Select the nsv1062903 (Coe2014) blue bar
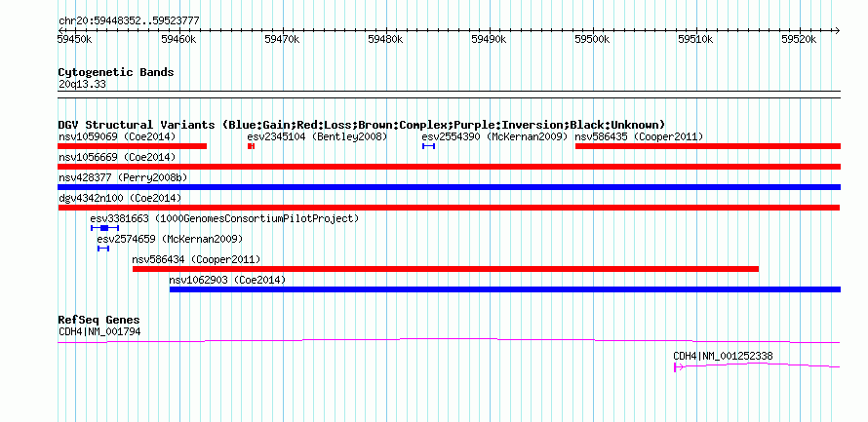Screen dimensions: 868x422 tap(505, 289)
